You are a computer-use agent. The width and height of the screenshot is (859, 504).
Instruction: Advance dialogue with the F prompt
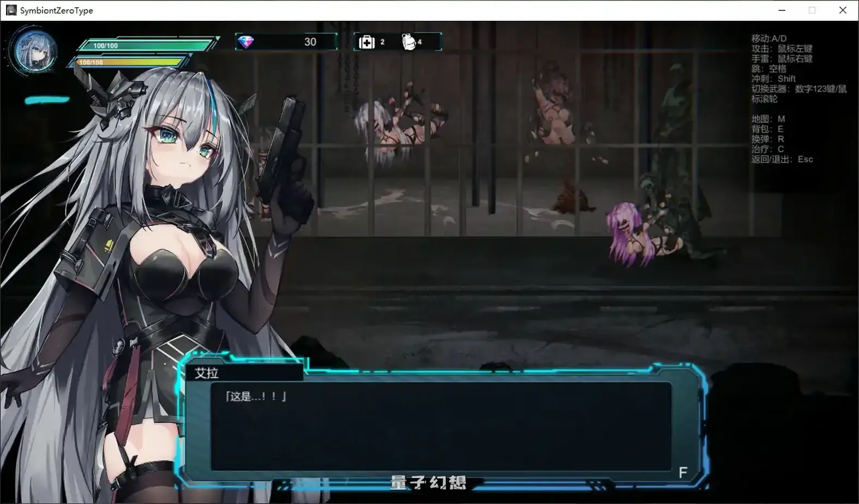(x=683, y=472)
